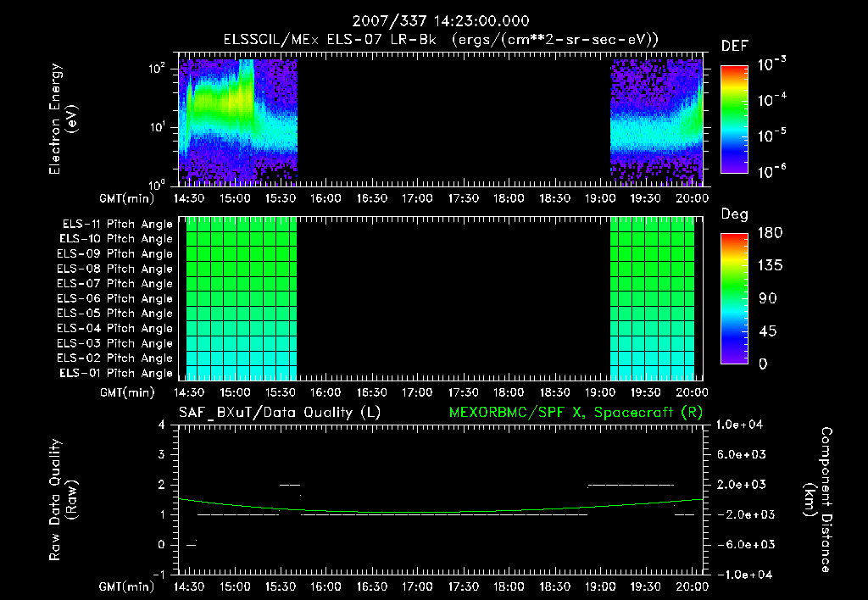Click the ELS-09 Pitch Angle row label
This screenshot has width=868, height=600.
[114, 254]
